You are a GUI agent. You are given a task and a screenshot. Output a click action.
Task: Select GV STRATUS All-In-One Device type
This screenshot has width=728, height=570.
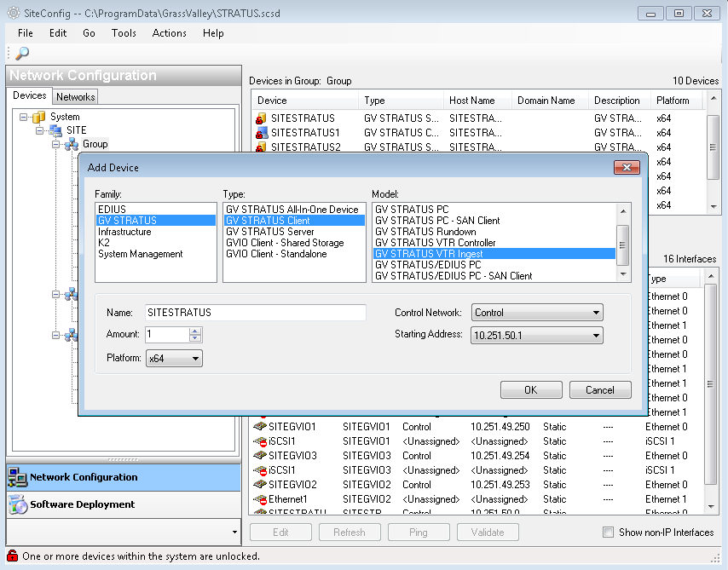(x=294, y=210)
